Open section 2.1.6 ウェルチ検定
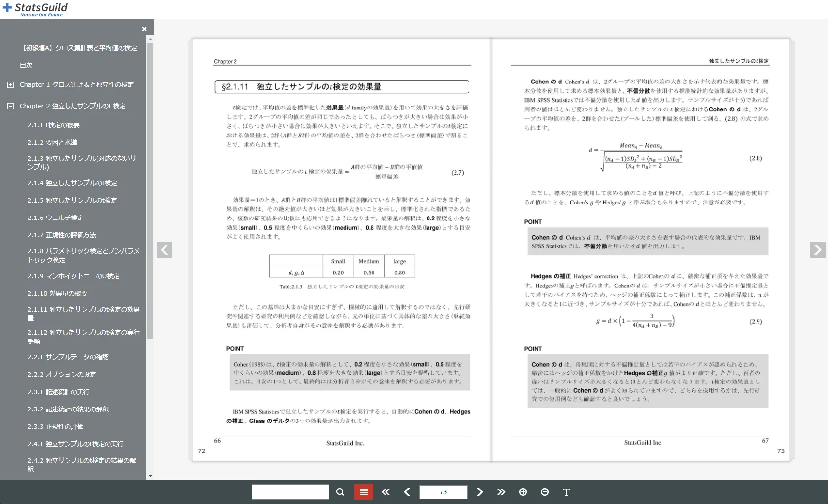 click(x=55, y=218)
